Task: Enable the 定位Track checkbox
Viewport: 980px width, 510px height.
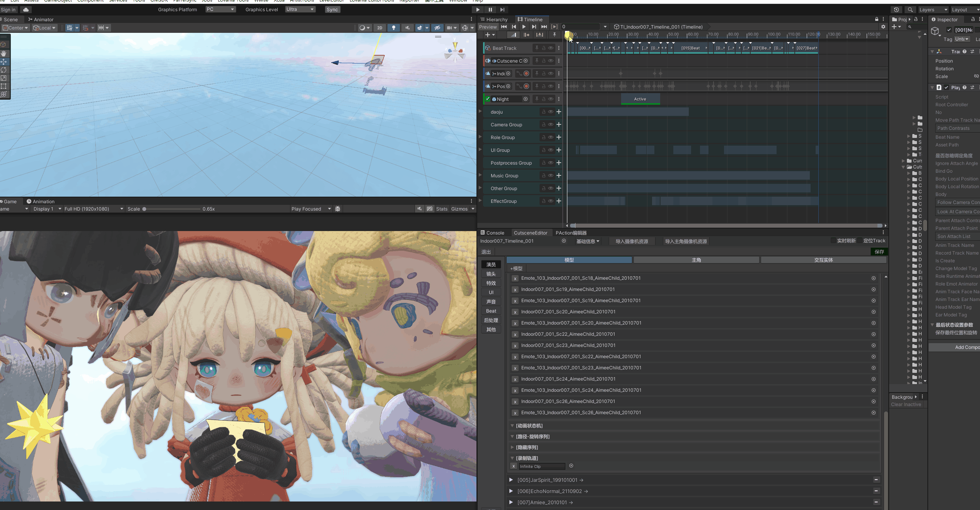Action: pos(860,241)
